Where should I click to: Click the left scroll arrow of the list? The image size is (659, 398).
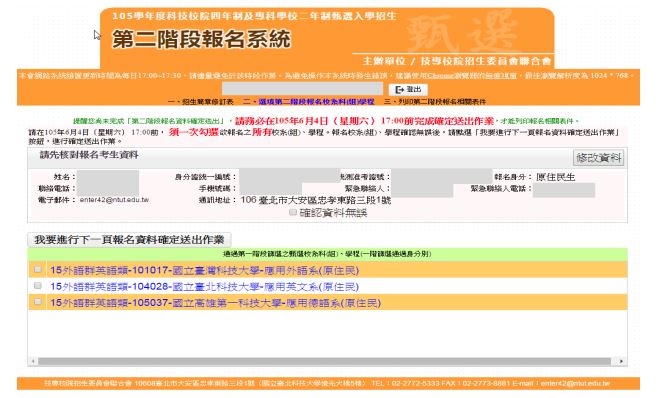coord(33,361)
